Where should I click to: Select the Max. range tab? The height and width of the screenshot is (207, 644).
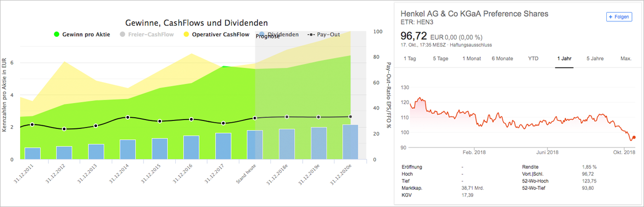pyautogui.click(x=626, y=58)
